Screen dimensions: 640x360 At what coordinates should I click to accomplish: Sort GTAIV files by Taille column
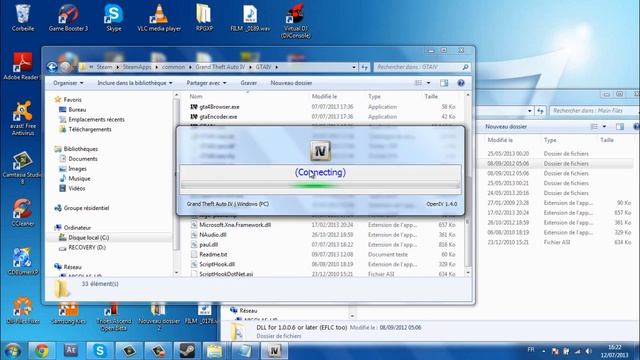click(x=431, y=96)
